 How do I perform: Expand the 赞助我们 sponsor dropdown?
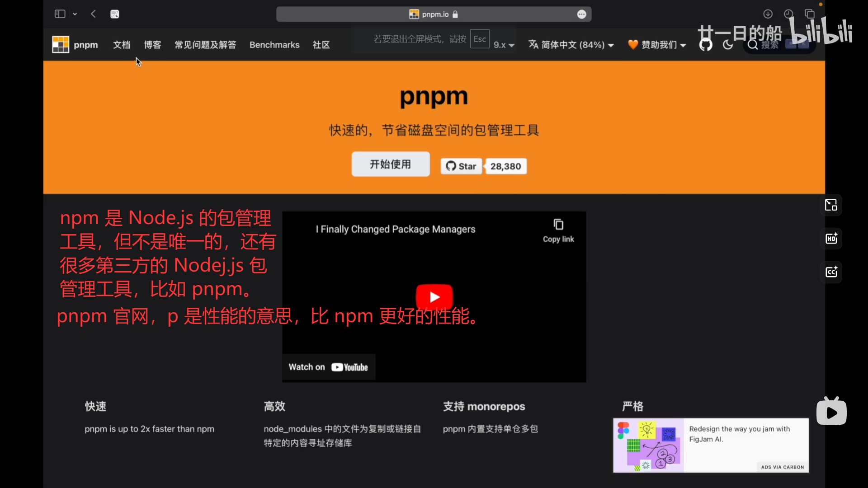tap(658, 45)
